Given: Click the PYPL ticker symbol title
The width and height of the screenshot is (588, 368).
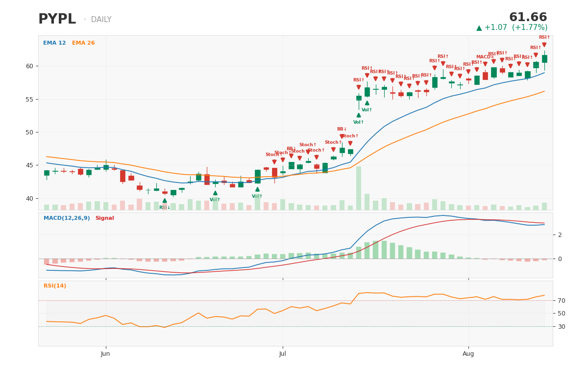Looking at the screenshot, I should pyautogui.click(x=57, y=20).
